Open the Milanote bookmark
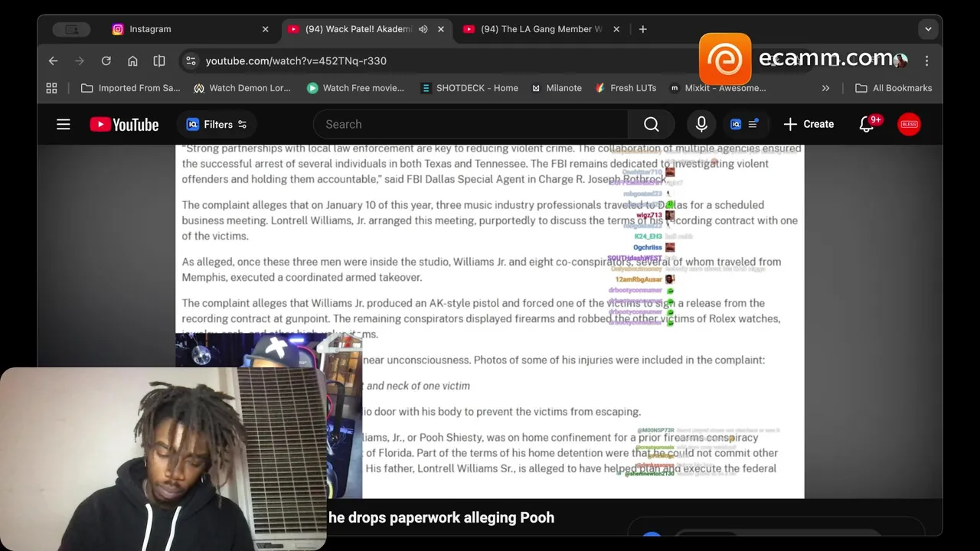This screenshot has height=551, width=980. (x=557, y=88)
